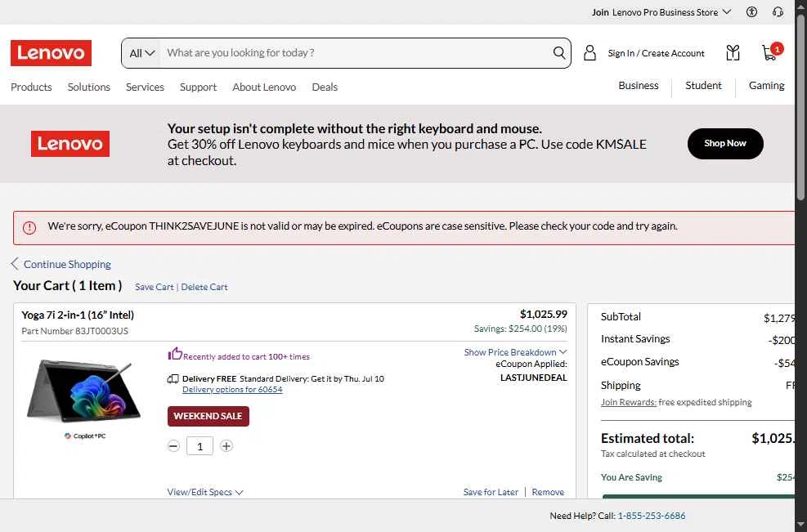This screenshot has height=532, width=807.
Task: Open the Services menu
Action: point(146,87)
